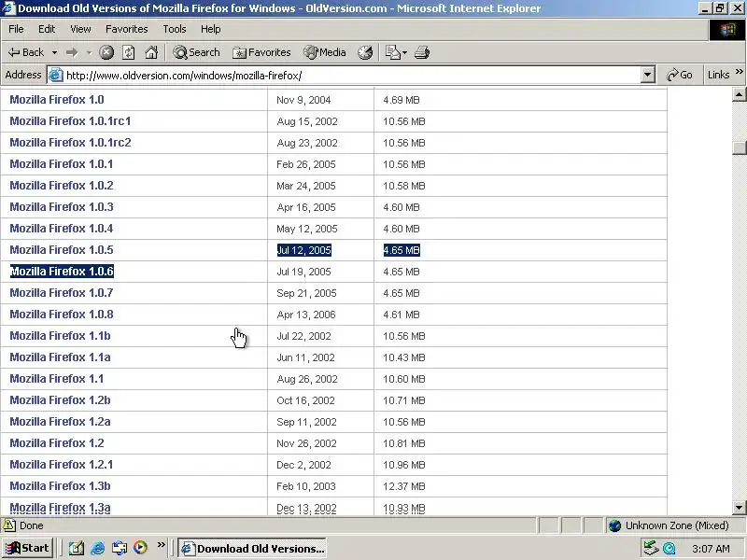Click the Go button

[x=680, y=75]
